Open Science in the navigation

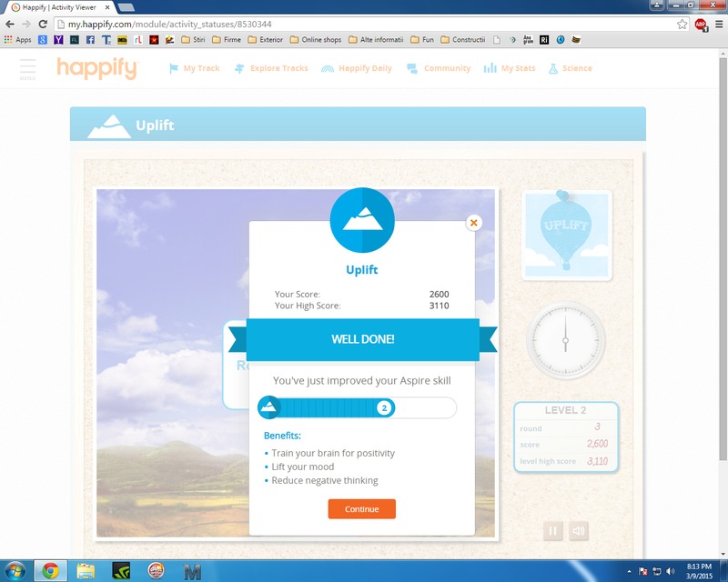(571, 68)
